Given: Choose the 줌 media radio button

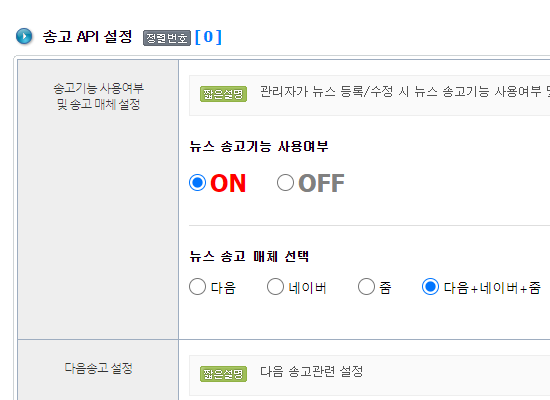Looking at the screenshot, I should (x=367, y=287).
